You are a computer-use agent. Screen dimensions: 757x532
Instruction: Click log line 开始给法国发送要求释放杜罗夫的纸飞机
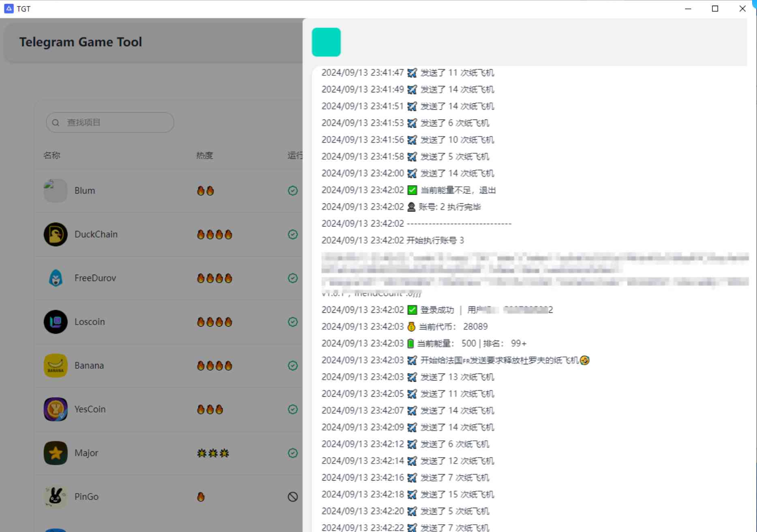pyautogui.click(x=455, y=360)
